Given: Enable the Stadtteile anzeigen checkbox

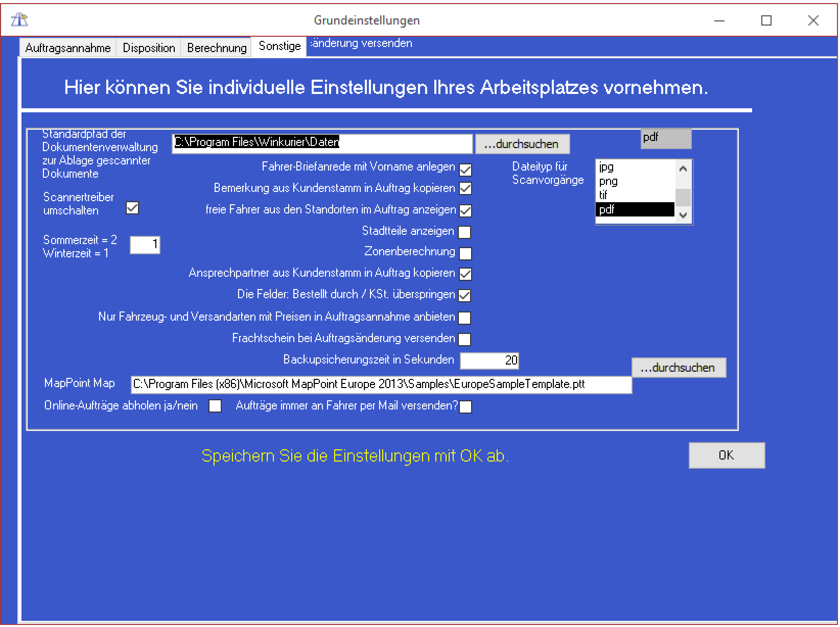Looking at the screenshot, I should pos(464,232).
